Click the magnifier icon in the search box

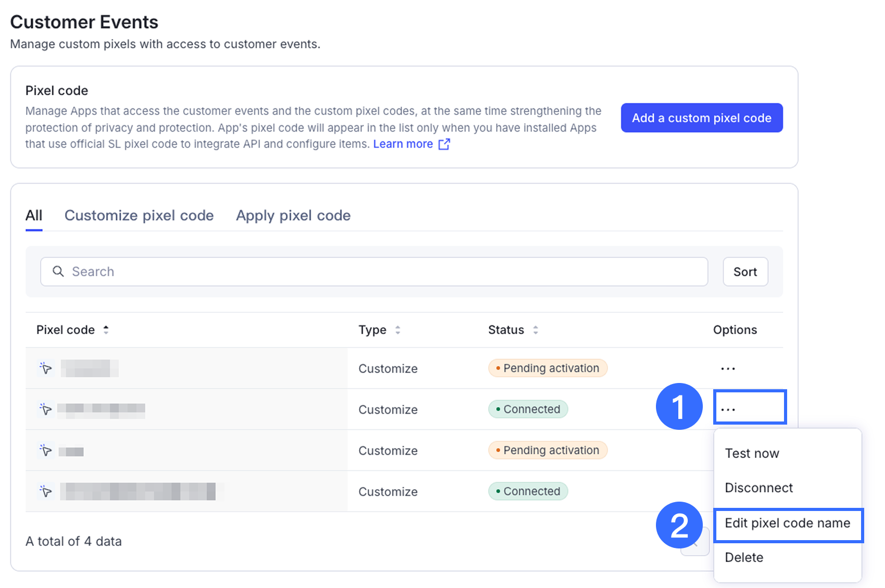tap(58, 272)
